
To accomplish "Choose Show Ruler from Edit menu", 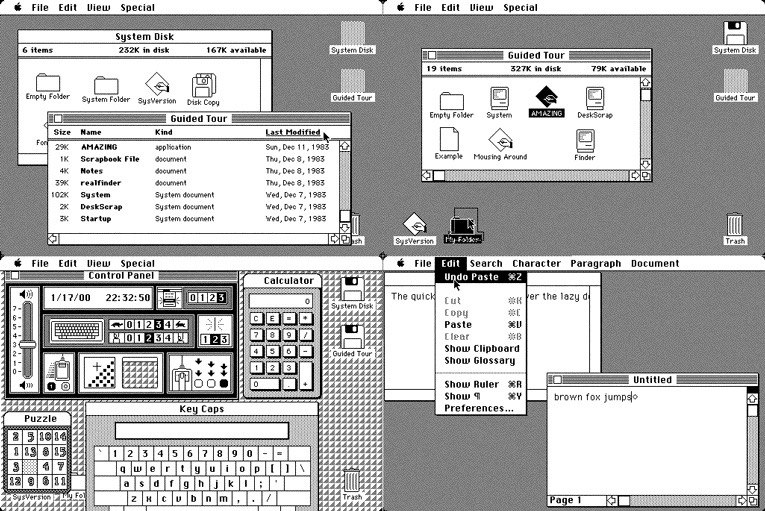I will [481, 385].
